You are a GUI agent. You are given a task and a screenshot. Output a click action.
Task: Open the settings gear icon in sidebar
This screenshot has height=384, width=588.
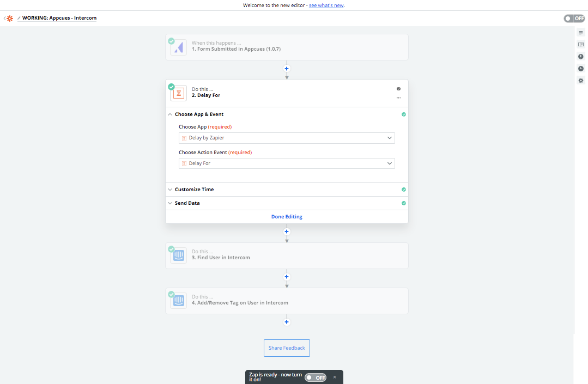point(581,81)
